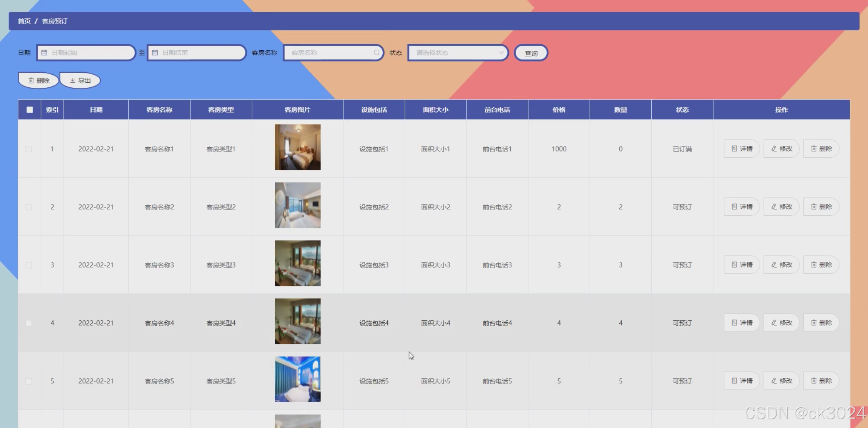Toggle the select-all checkbox in table header
This screenshot has width=868, height=428.
coord(30,110)
